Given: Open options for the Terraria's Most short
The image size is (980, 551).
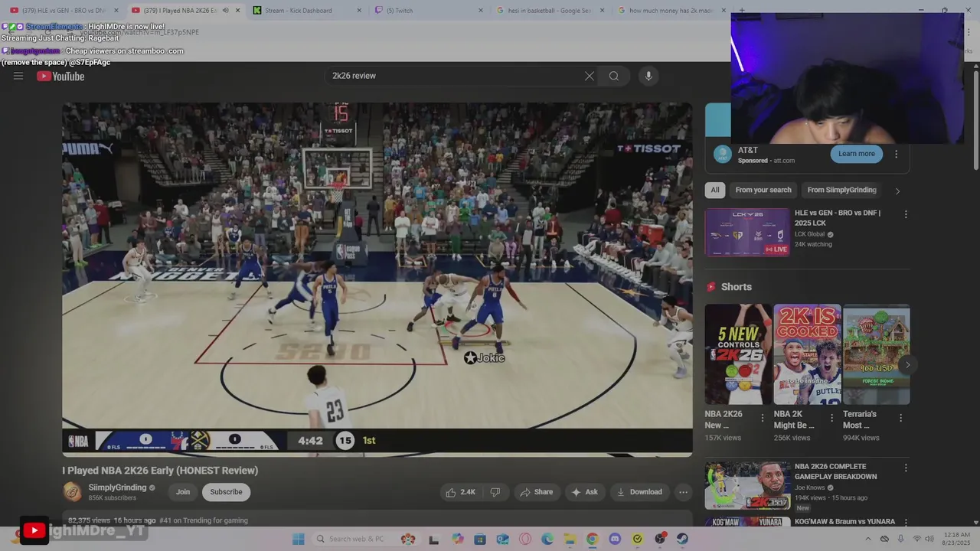Looking at the screenshot, I should (x=900, y=418).
